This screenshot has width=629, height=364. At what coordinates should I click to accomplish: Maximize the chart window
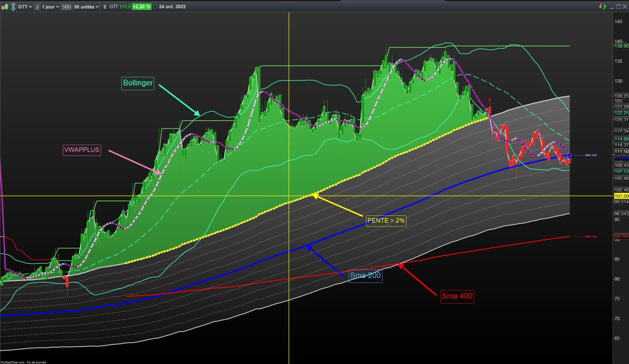618,7
